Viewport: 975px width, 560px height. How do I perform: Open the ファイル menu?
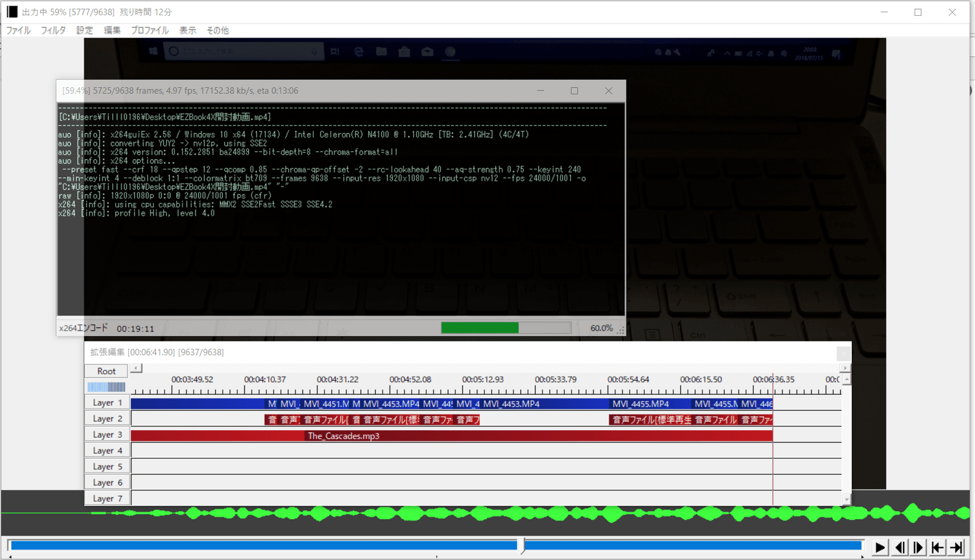pyautogui.click(x=18, y=30)
